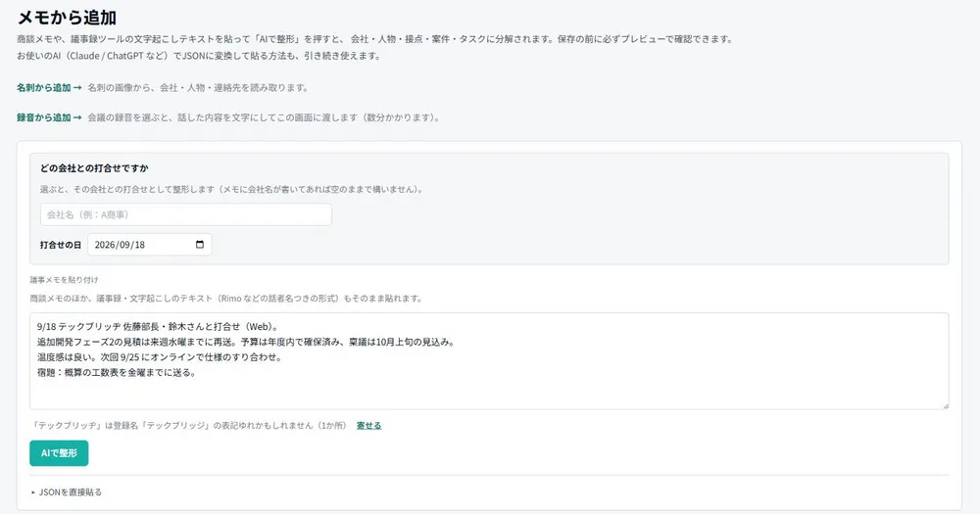Click memo line starting 温度感は良い
This screenshot has height=514, width=980.
click(x=160, y=357)
